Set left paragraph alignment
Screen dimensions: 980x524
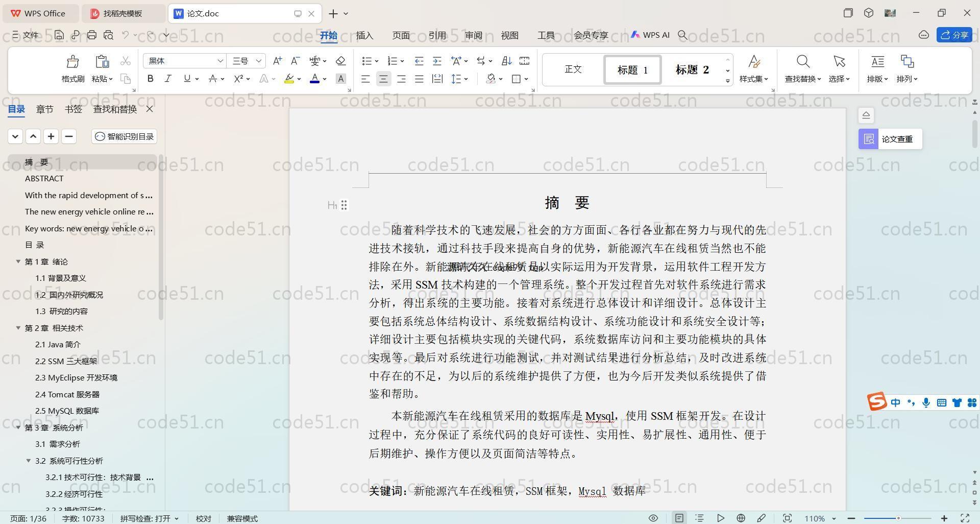coord(365,79)
